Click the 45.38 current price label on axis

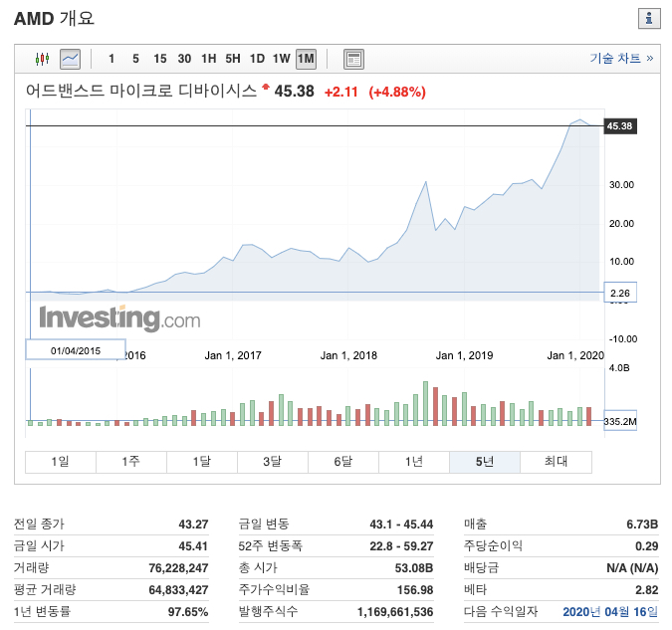pyautogui.click(x=619, y=126)
